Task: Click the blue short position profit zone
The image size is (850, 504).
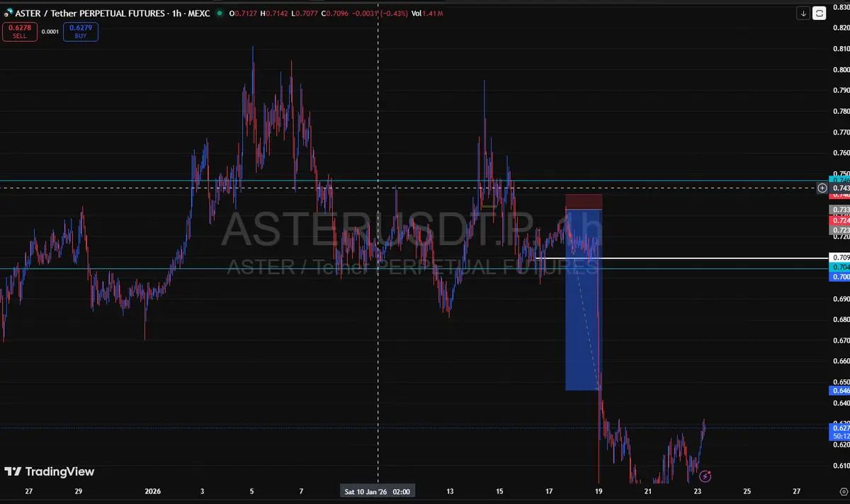Action: [x=582, y=299]
